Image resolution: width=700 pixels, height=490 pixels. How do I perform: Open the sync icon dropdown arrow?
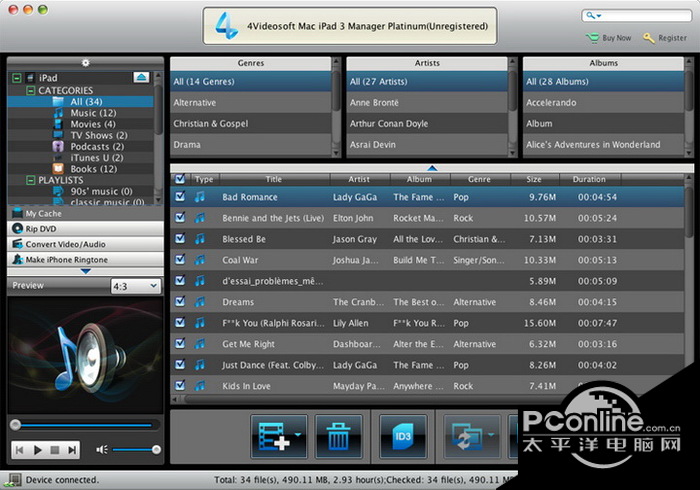coord(491,434)
